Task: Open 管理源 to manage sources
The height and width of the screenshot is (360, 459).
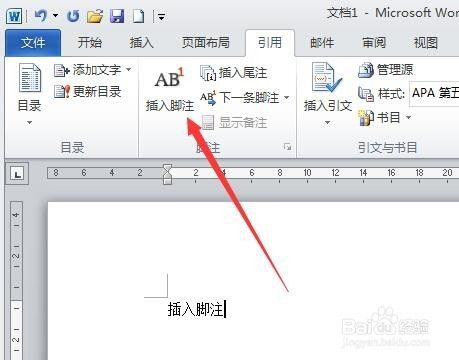Action: [386, 70]
